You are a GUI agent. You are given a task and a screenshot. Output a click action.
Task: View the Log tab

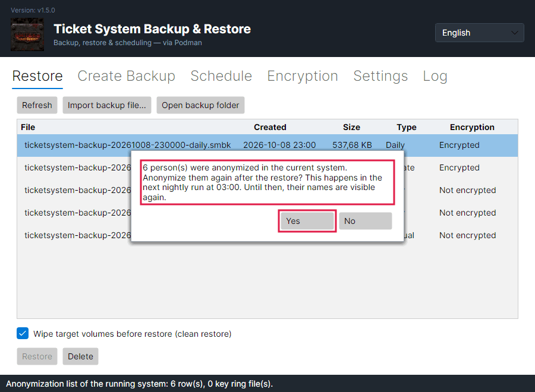(x=435, y=76)
